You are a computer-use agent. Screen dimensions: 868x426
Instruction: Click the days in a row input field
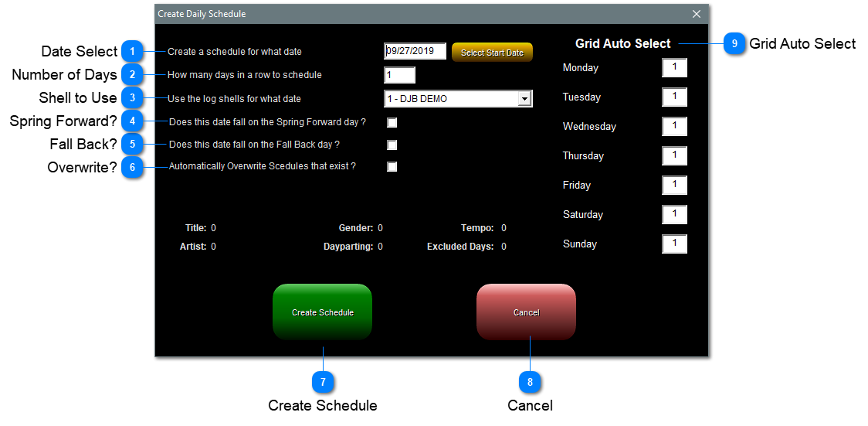click(400, 75)
